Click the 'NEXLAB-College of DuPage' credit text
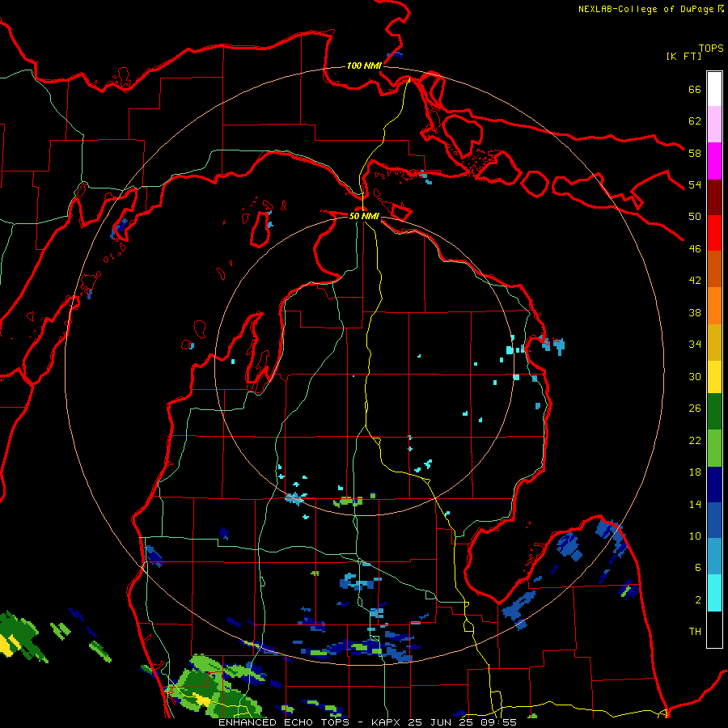 645,9
